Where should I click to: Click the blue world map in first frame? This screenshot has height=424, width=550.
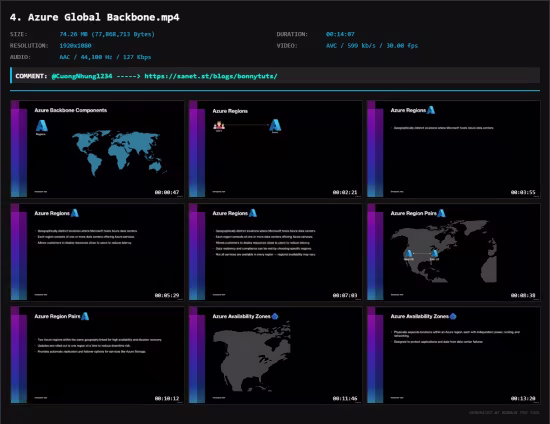(119, 153)
